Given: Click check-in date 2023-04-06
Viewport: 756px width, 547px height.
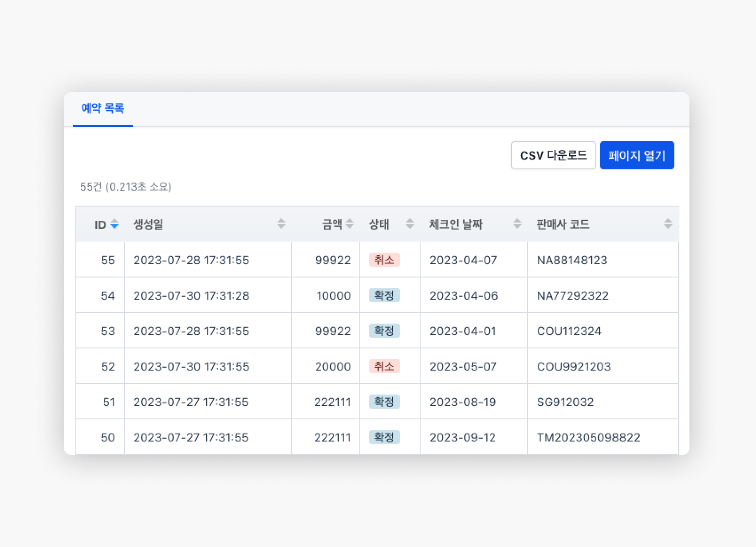Looking at the screenshot, I should tap(464, 296).
